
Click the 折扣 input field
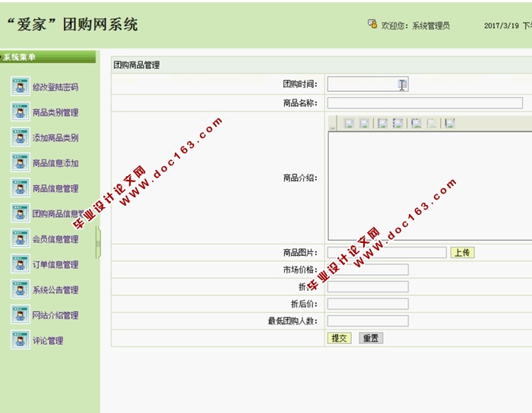[x=368, y=287]
